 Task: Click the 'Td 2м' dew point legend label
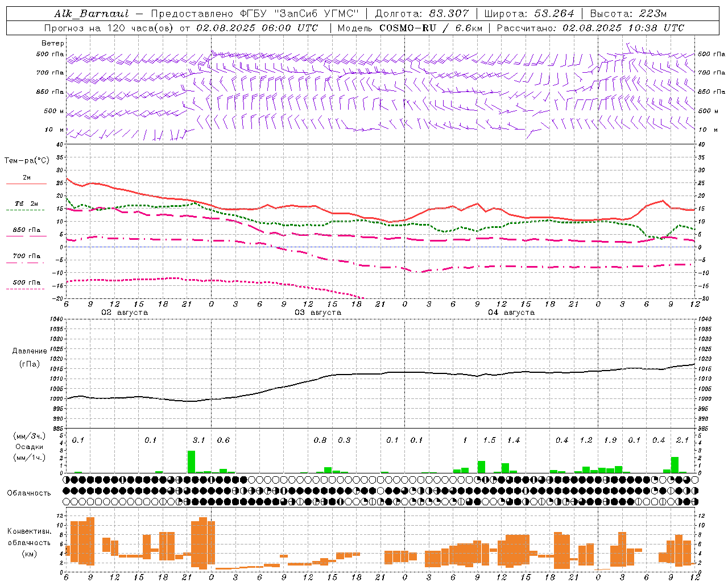pyautogui.click(x=27, y=203)
